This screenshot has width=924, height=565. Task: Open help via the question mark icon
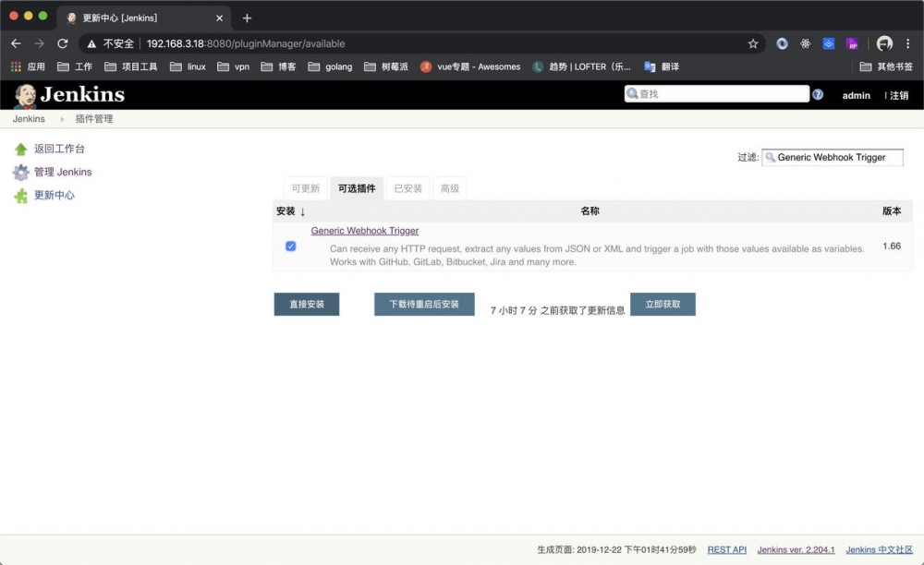click(818, 93)
